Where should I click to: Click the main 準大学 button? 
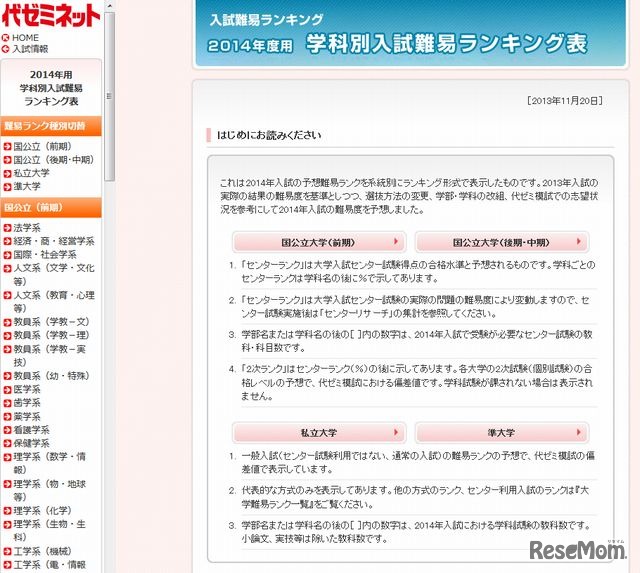[x=502, y=433]
